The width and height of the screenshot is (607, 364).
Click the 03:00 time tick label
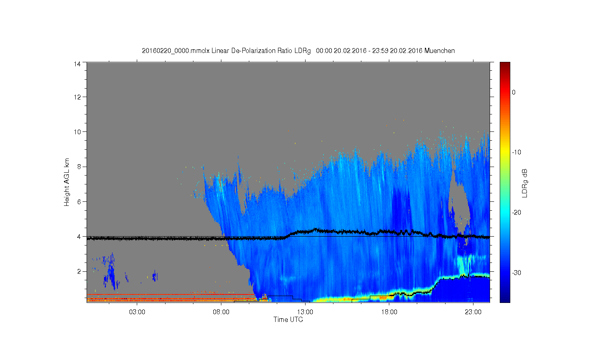(x=137, y=312)
